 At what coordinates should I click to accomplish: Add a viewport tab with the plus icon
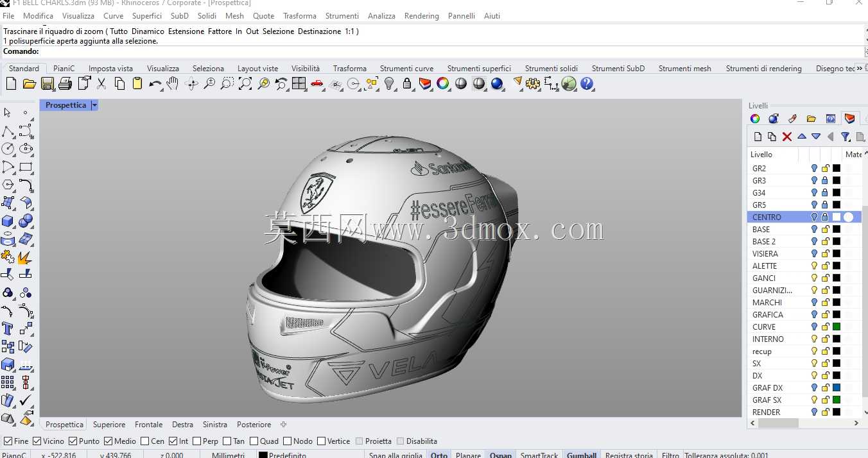pyautogui.click(x=283, y=424)
